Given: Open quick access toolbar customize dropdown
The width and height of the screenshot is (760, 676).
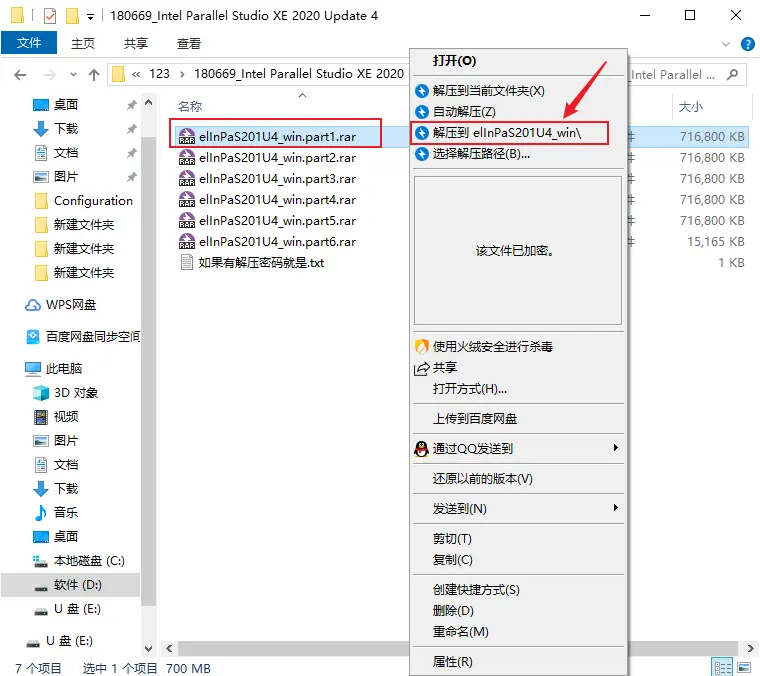Looking at the screenshot, I should [x=90, y=16].
